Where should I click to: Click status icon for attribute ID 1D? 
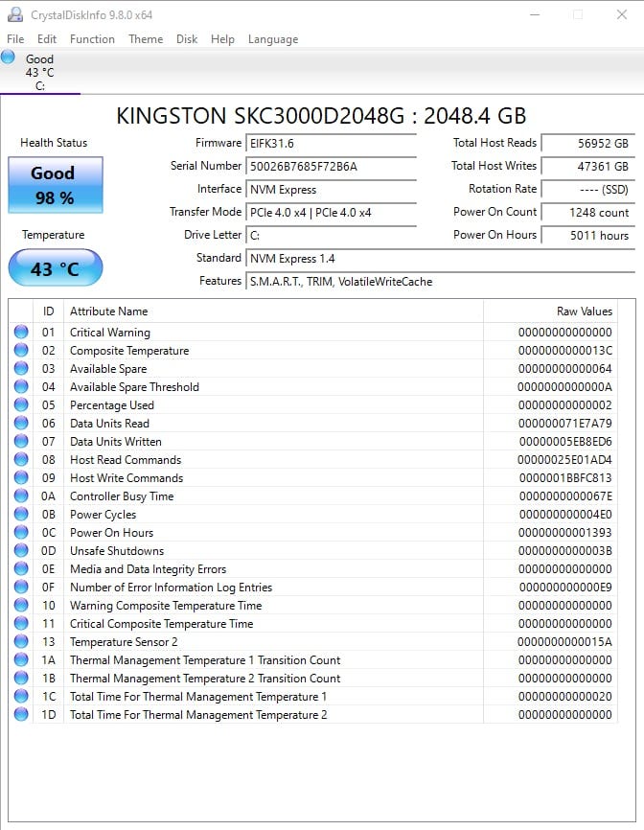tap(21, 714)
